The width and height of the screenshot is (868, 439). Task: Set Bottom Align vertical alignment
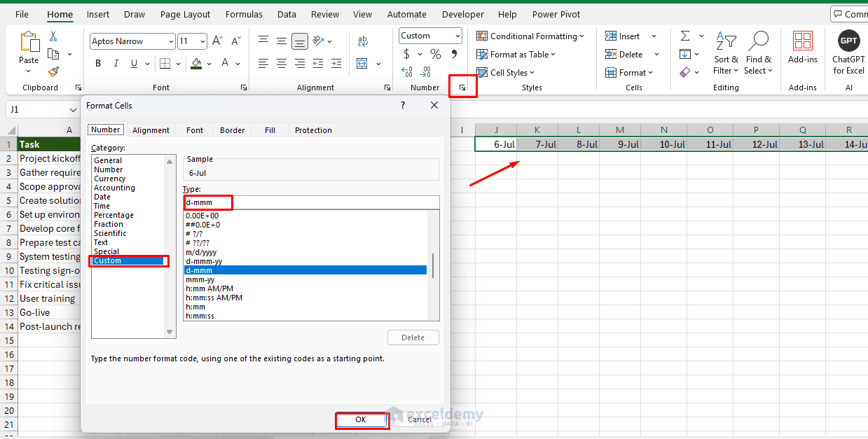click(300, 41)
